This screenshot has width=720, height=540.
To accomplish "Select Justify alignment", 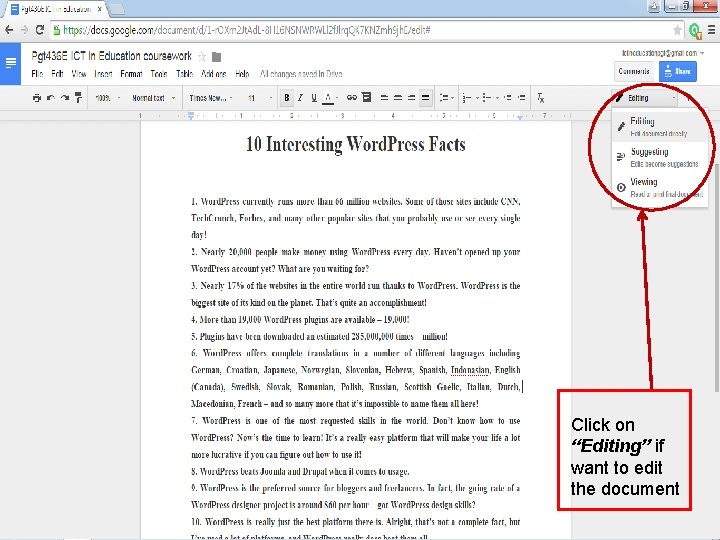I will (x=426, y=98).
